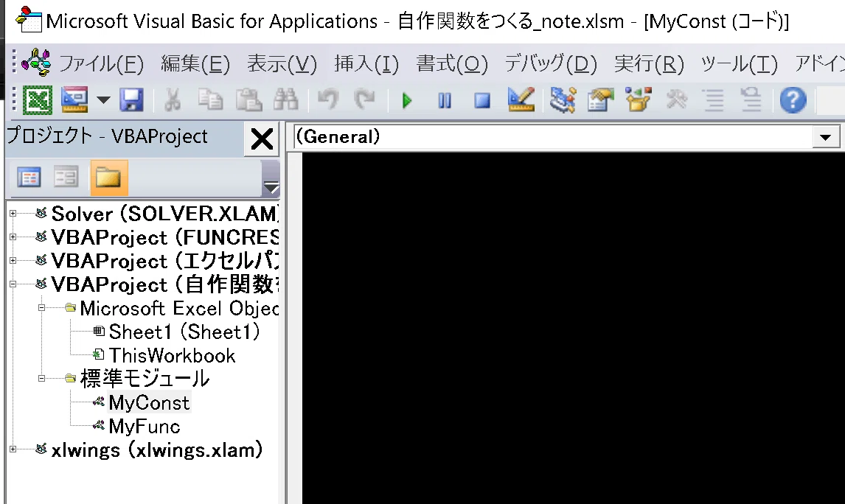Open the 表示(V) menu
This screenshot has width=845, height=504.
pos(282,64)
